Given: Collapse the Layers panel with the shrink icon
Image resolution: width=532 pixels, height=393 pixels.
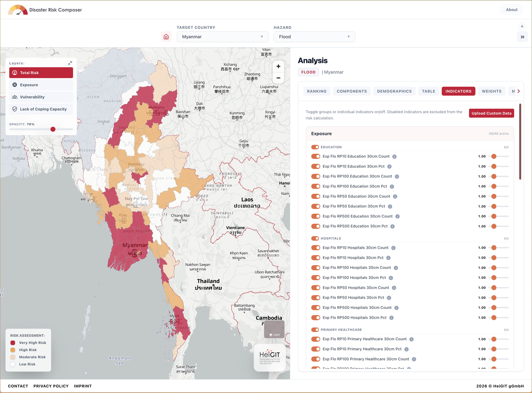Looking at the screenshot, I should [x=70, y=63].
